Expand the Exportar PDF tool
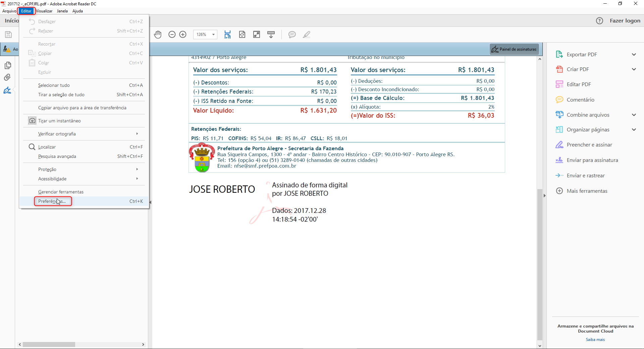The width and height of the screenshot is (644, 349). tap(634, 55)
